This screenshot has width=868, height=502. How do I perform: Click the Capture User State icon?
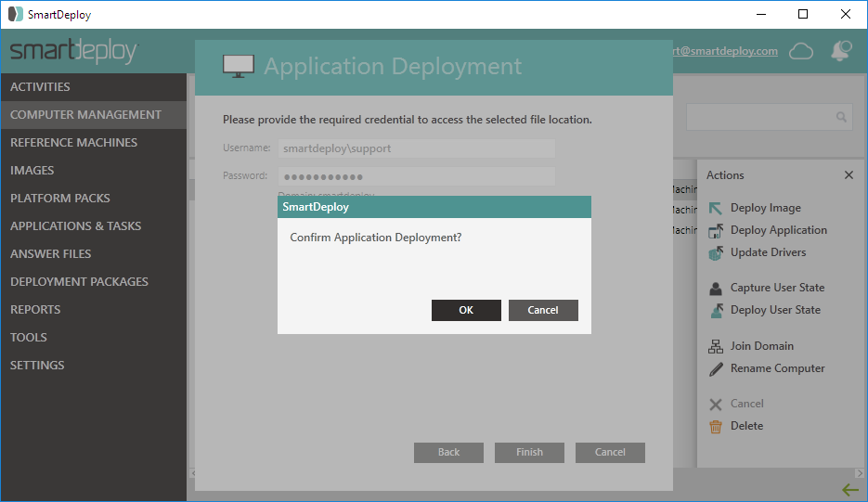tap(716, 289)
